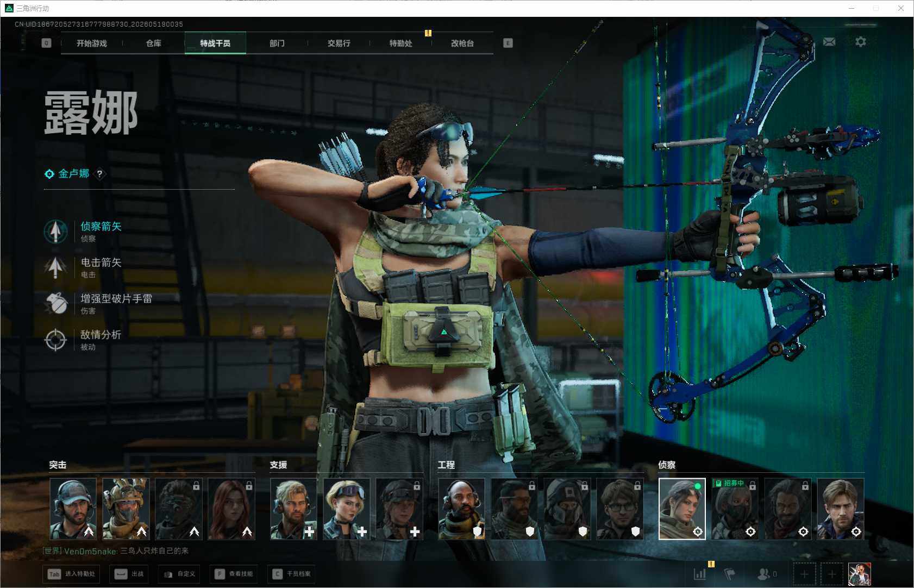Screen dimensions: 914x588
Task: Click the 侦察箭矢 skill name
Action: pos(101,226)
